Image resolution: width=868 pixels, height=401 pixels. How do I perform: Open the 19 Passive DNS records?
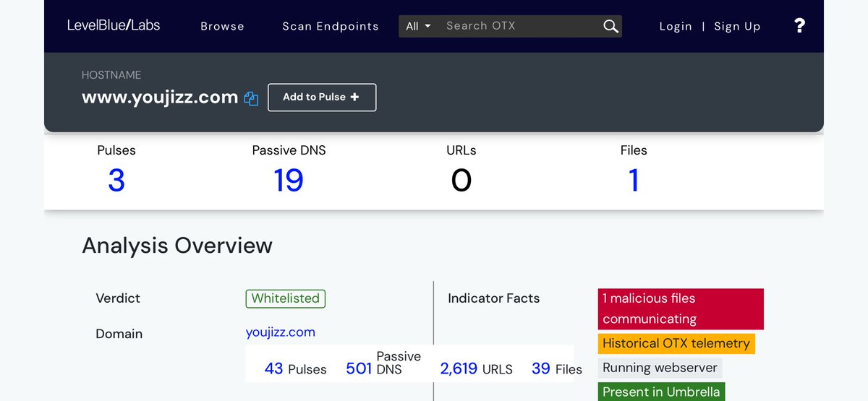[288, 180]
